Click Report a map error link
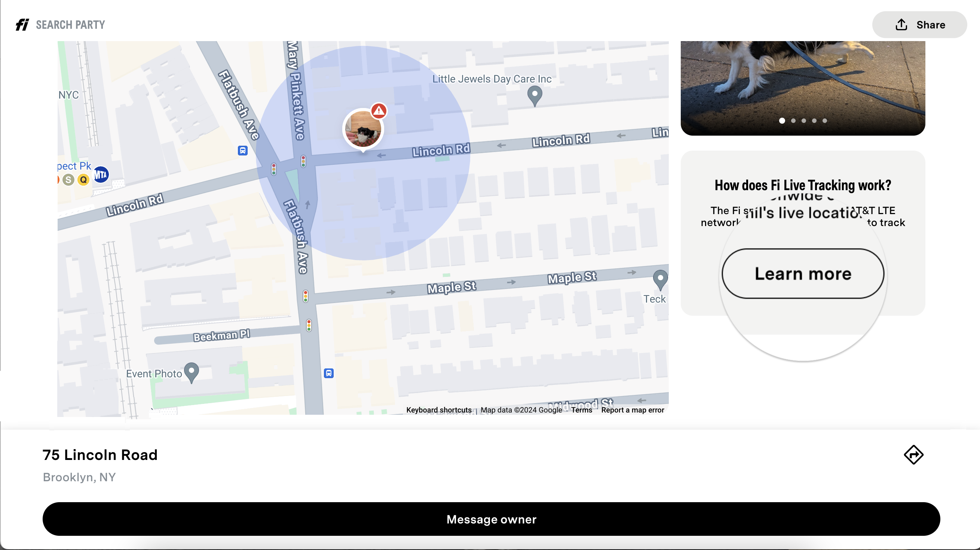Viewport: 980px width, 550px height. [x=632, y=410]
